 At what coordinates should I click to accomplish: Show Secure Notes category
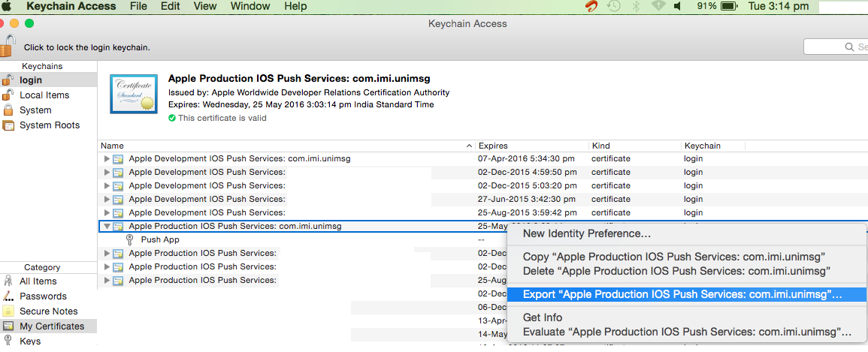48,311
